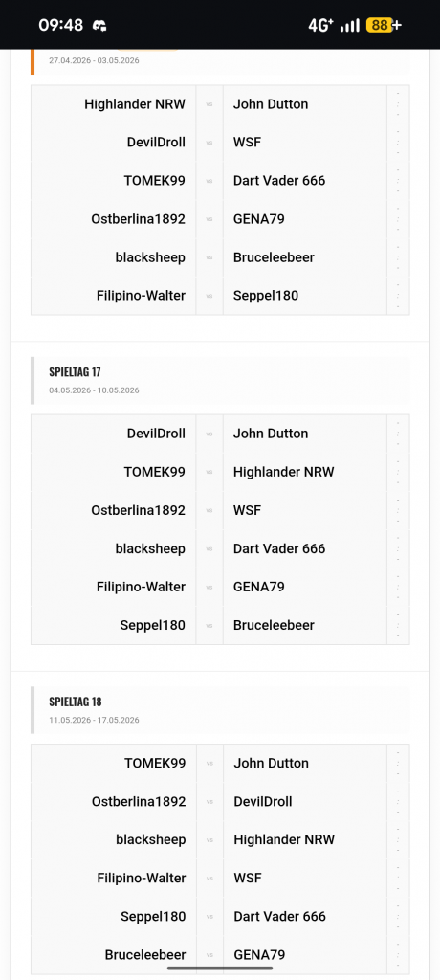Open the DevilDroll vs WSF match row
This screenshot has height=980, width=440.
[220, 143]
